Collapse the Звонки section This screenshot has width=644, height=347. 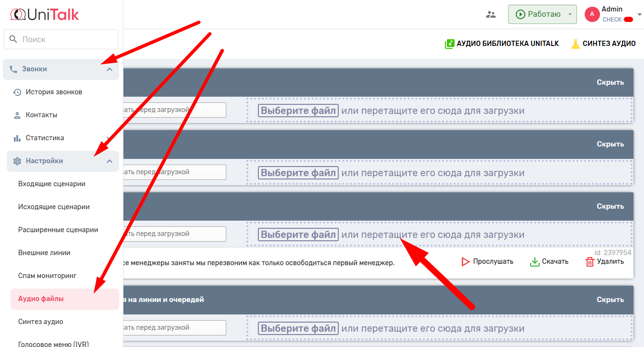pyautogui.click(x=109, y=69)
